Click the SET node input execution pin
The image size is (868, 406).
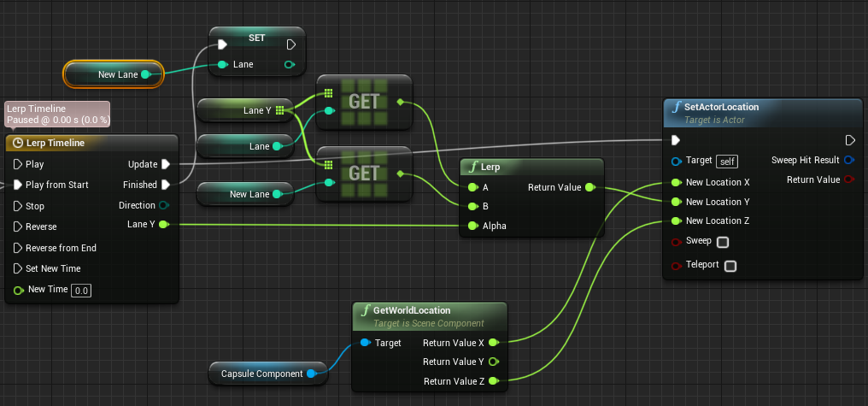[x=222, y=44]
